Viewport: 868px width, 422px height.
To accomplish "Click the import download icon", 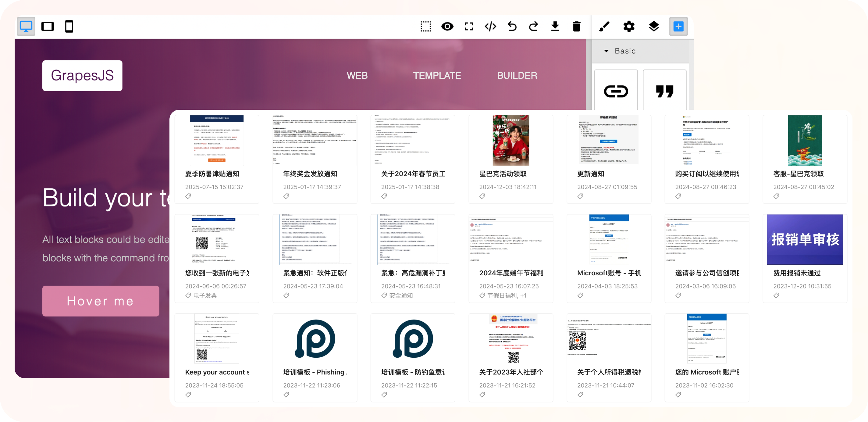I will pyautogui.click(x=555, y=26).
